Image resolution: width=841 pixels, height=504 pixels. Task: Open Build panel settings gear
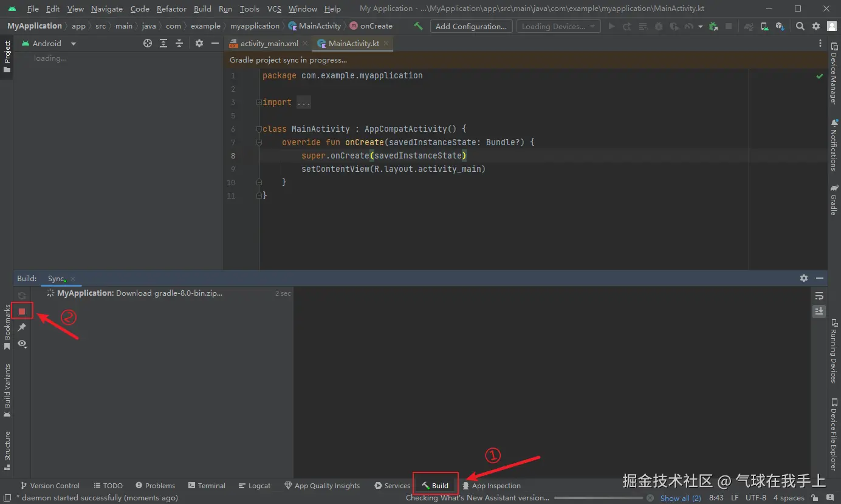point(804,278)
